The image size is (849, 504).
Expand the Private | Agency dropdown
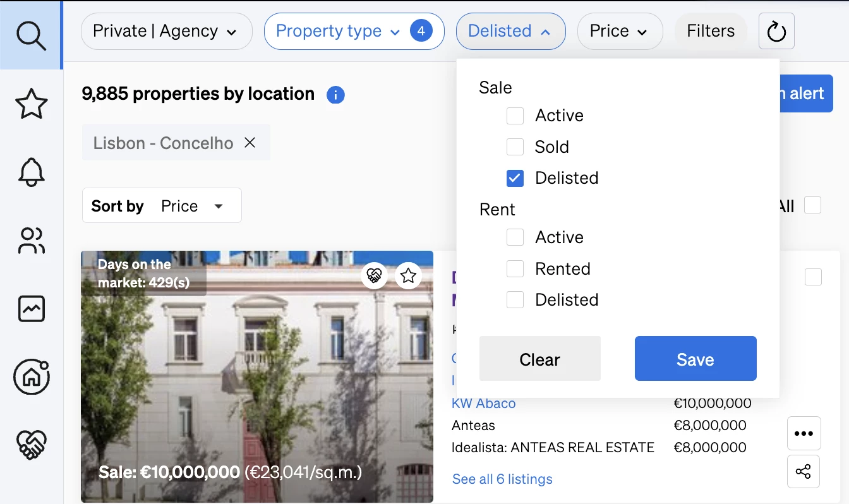point(167,31)
